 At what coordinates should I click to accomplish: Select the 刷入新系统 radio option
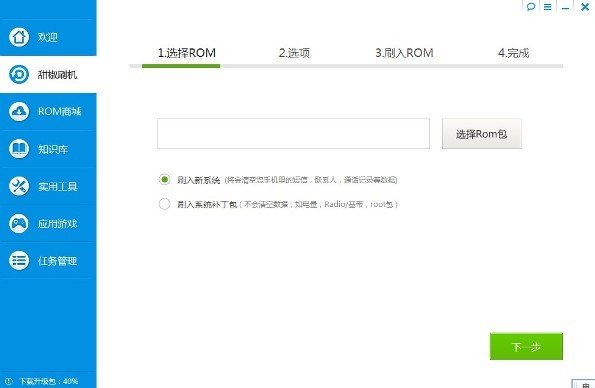pos(164,179)
